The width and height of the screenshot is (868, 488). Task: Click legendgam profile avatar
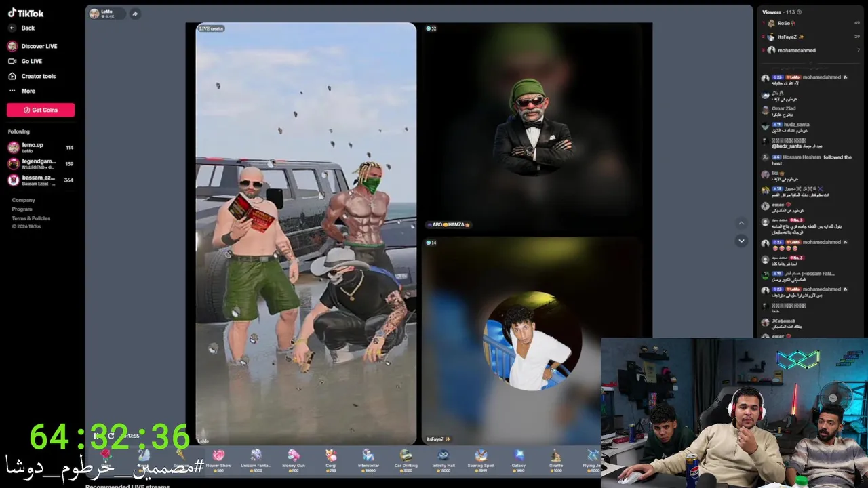coord(13,163)
